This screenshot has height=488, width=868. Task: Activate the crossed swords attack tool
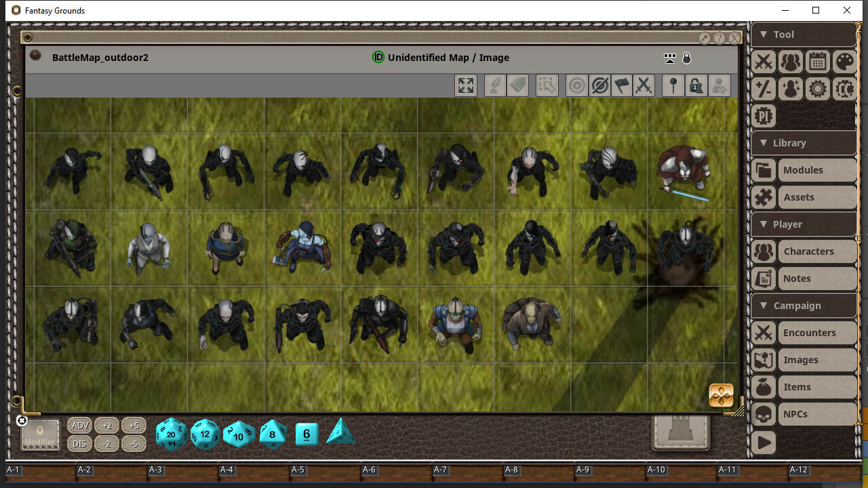[x=644, y=85]
